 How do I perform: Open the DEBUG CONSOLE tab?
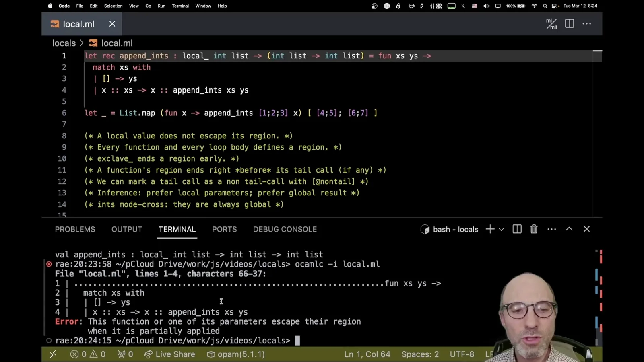coord(285,229)
